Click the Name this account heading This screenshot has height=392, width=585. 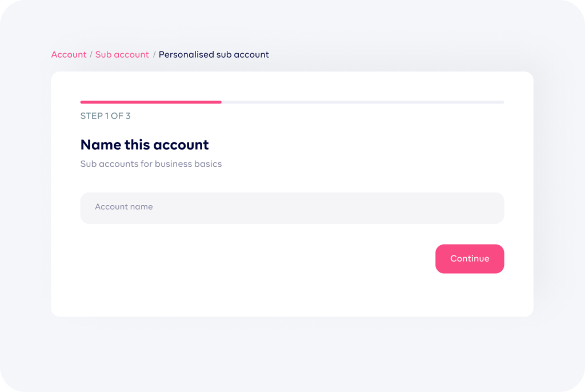[145, 145]
